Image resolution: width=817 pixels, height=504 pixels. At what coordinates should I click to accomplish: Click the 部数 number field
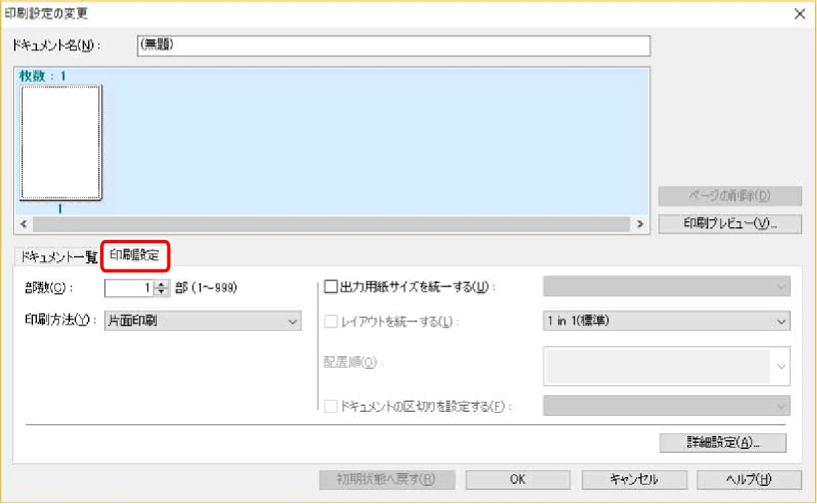pyautogui.click(x=129, y=288)
